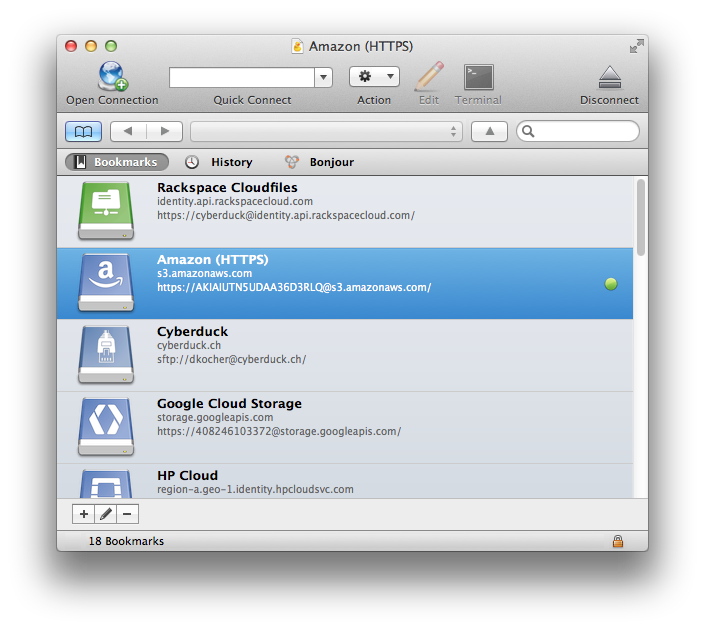Click the Bonjour tab icon
Viewport: 705px width, 630px height.
coord(292,162)
